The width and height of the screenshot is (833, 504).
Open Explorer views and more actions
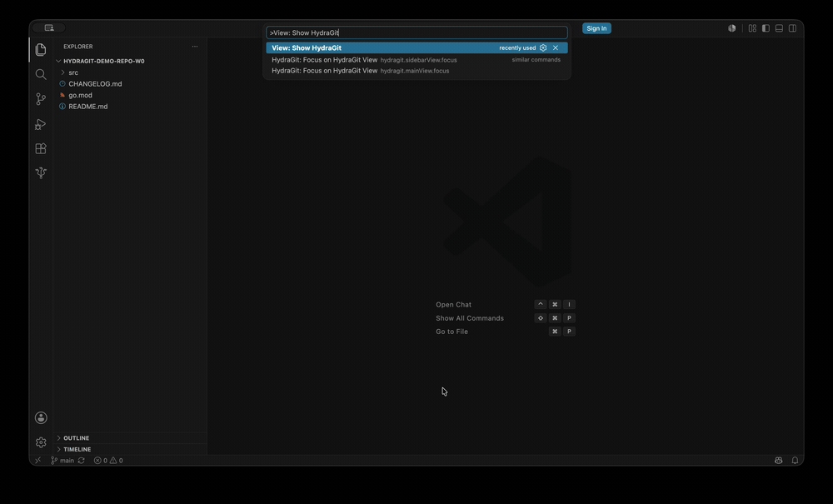[195, 46]
